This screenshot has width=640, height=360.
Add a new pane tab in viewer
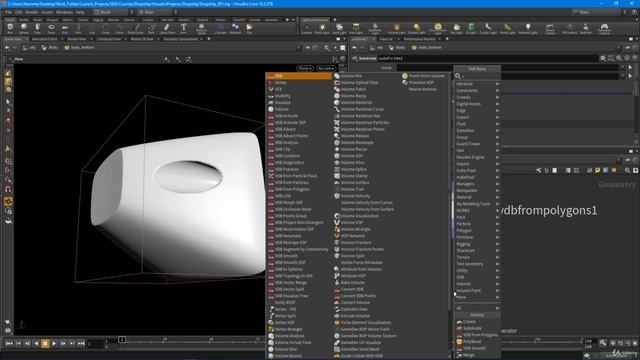click(x=209, y=39)
